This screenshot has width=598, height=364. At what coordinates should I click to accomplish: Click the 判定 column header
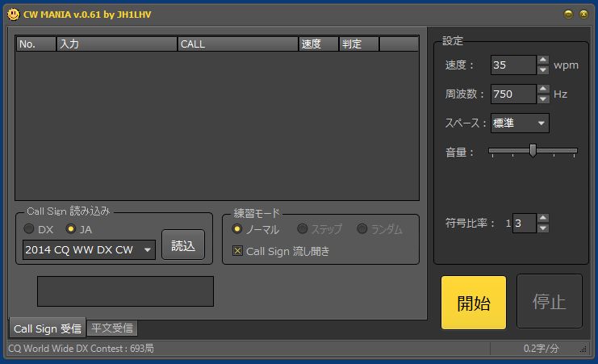pos(359,44)
